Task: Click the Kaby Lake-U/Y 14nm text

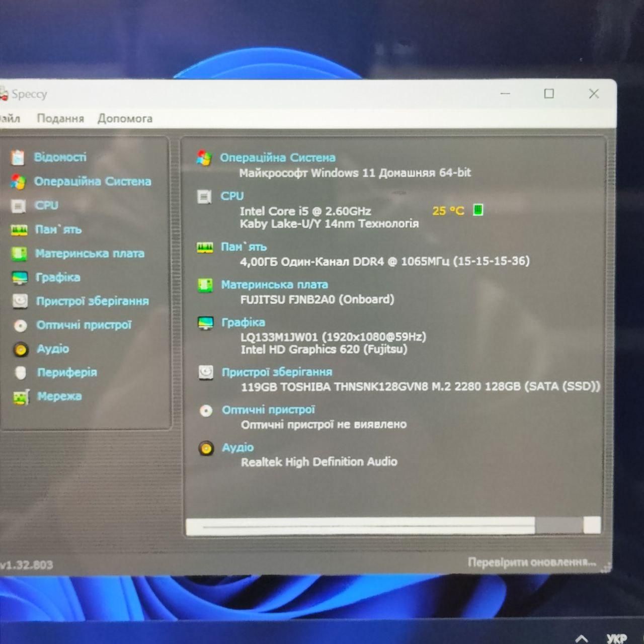Action: (329, 224)
